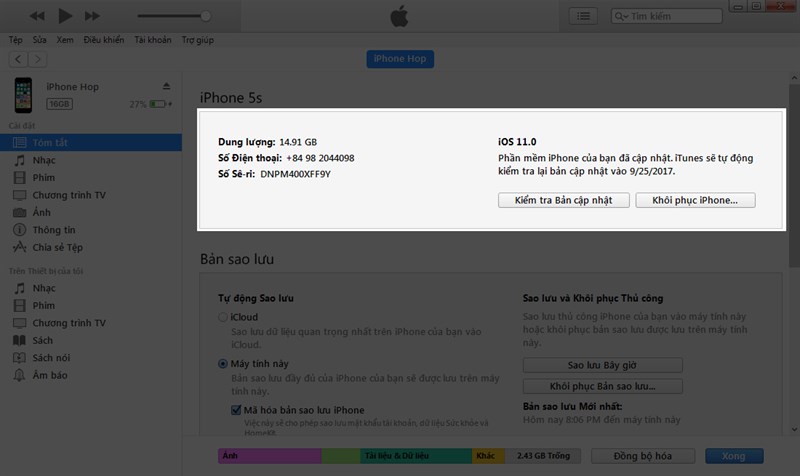
Task: Adjust the volume slider knob
Action: click(x=206, y=16)
